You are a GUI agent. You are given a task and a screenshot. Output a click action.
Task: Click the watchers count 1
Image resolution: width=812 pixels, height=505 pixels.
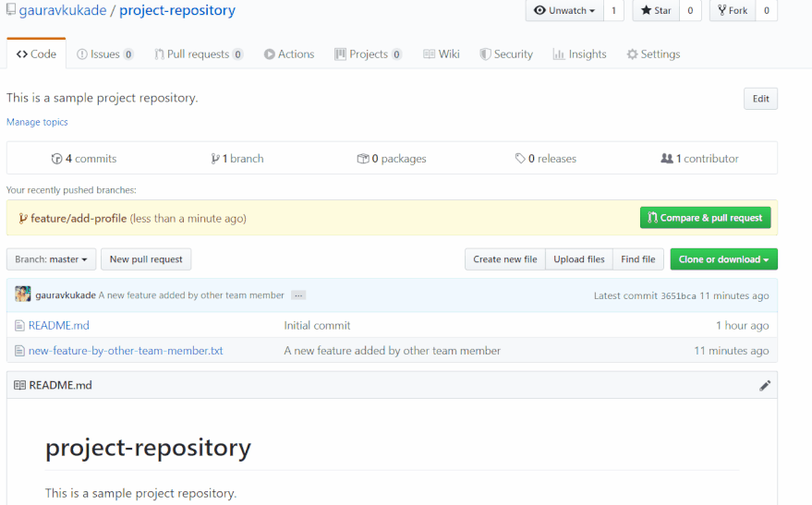tap(613, 10)
